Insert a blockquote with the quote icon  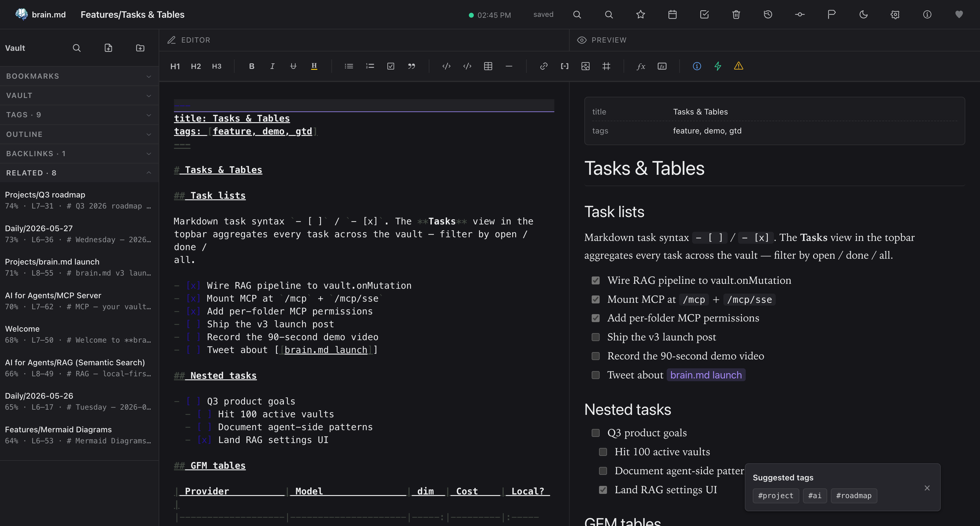point(411,66)
